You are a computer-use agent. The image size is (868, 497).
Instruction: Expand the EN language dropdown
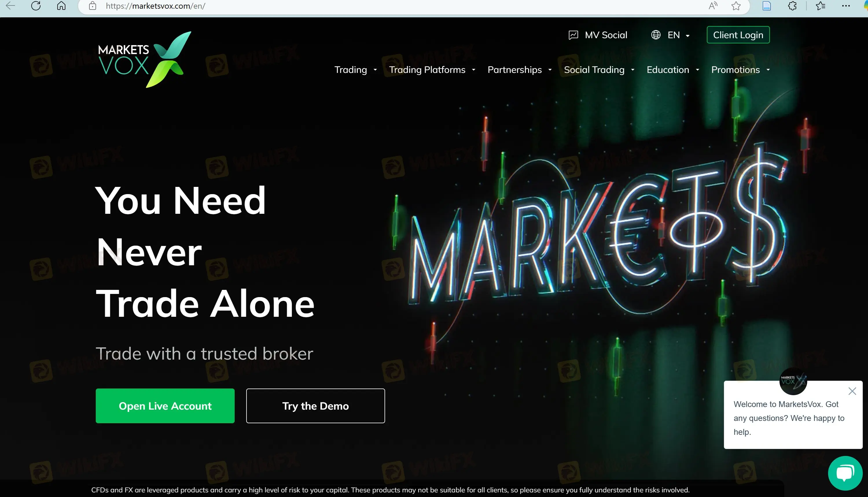[678, 35]
